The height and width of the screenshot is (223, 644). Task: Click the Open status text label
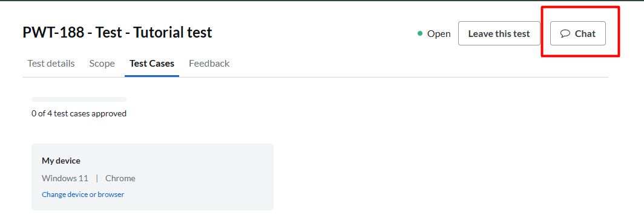439,34
